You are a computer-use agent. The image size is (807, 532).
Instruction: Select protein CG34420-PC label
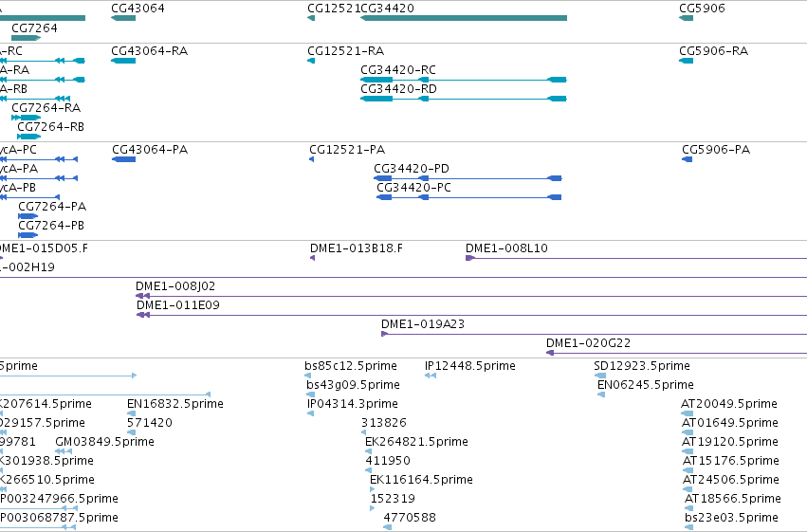click(413, 188)
